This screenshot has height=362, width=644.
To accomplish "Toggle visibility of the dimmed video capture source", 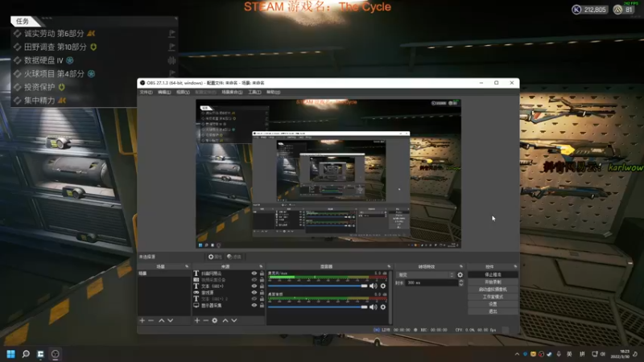I will click(254, 279).
